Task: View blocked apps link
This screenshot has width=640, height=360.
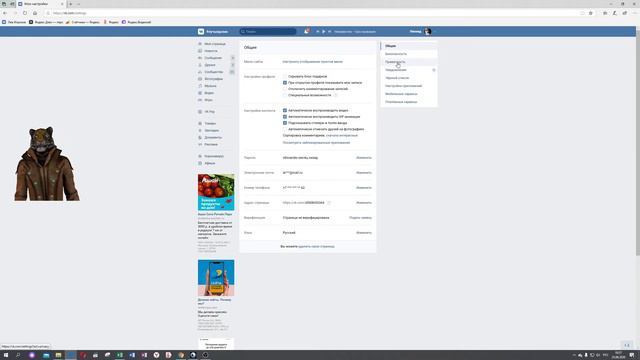Action: click(316, 142)
